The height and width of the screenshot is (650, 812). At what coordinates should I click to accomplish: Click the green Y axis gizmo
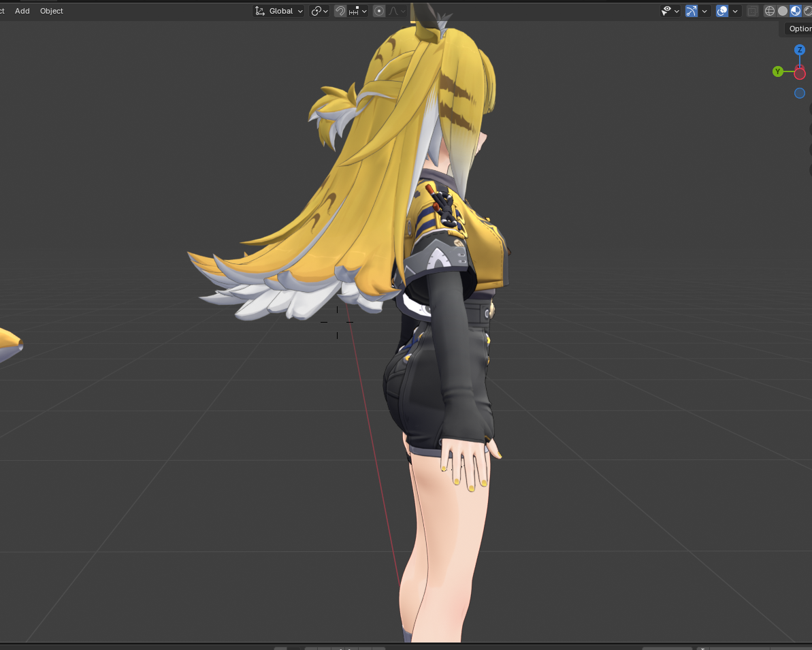(778, 71)
